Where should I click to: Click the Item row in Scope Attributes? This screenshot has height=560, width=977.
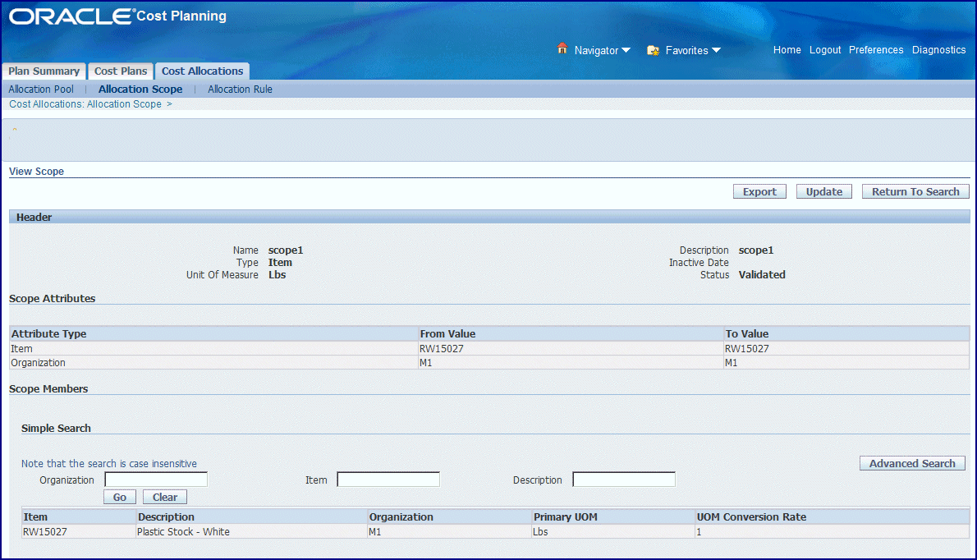click(x=489, y=349)
